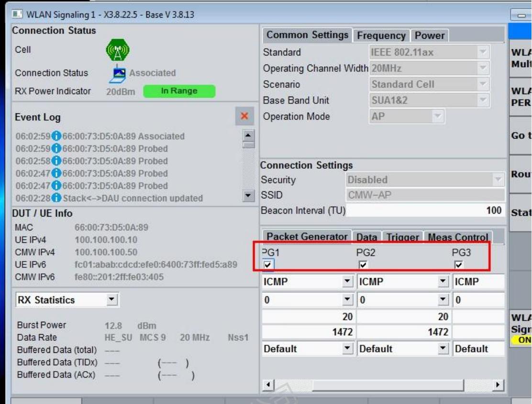Click the CMW IPv6 fe80::201:2ff:fe03:405 value
This screenshot has height=404, width=532.
(x=119, y=277)
